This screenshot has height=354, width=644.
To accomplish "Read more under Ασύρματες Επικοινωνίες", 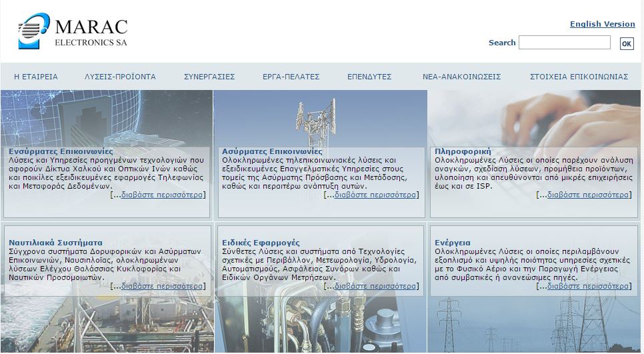I will pyautogui.click(x=375, y=195).
